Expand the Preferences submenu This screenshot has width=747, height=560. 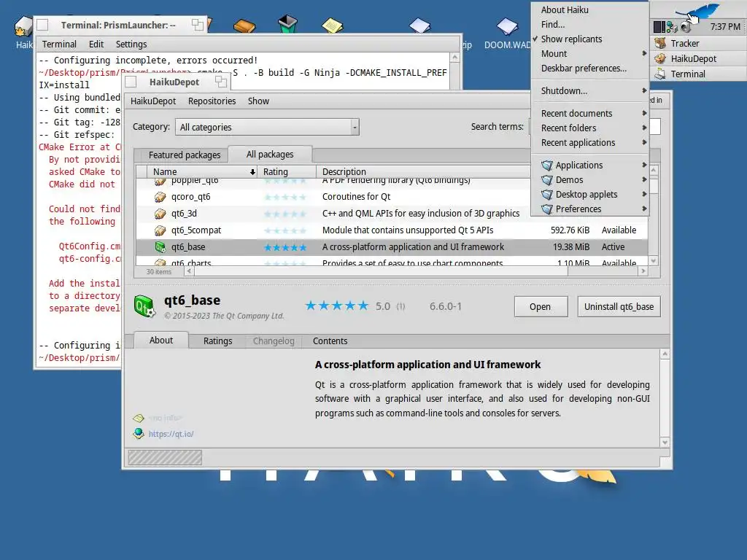589,209
